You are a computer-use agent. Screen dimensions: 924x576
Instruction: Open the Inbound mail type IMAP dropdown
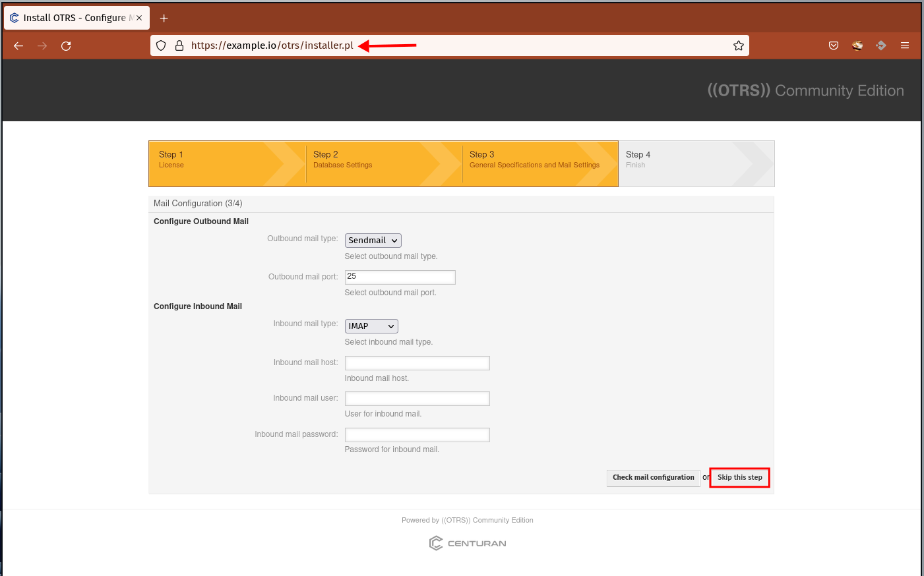tap(371, 326)
